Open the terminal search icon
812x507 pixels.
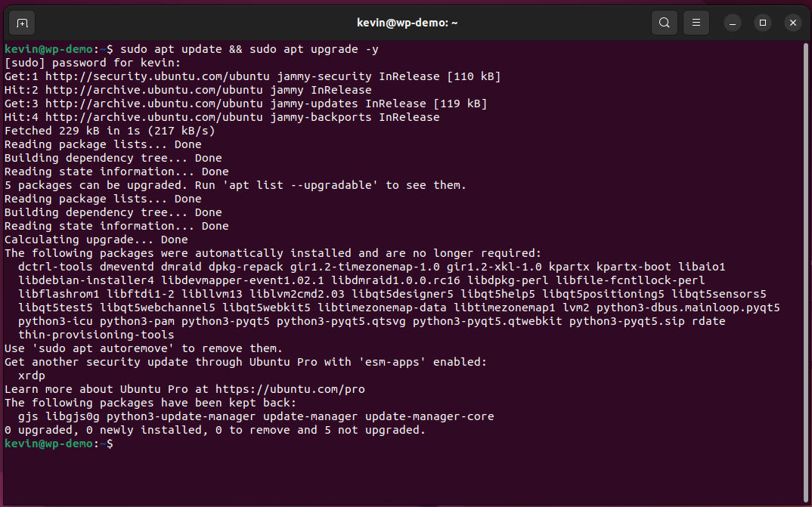pyautogui.click(x=665, y=23)
